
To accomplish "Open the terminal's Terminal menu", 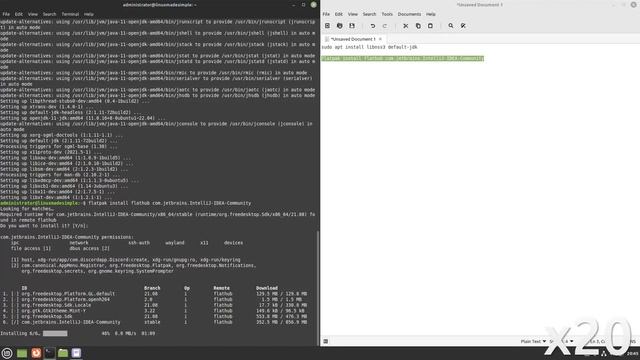I will 70,14.
